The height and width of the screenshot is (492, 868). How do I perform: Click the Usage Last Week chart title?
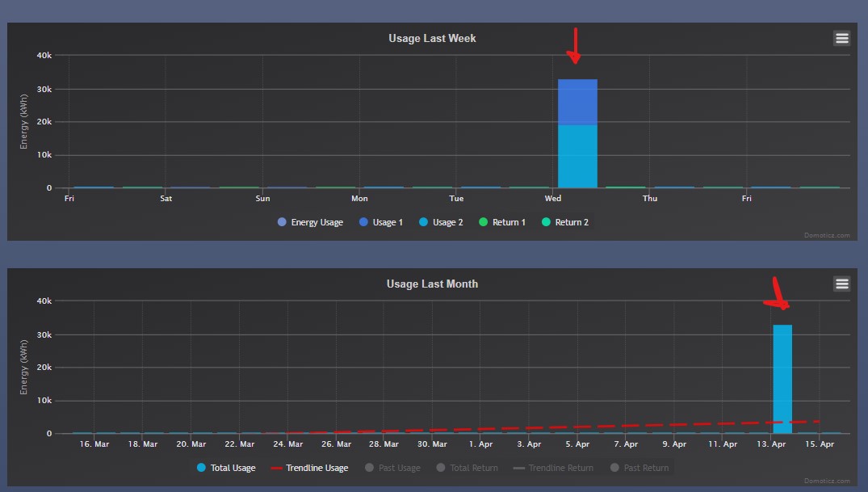click(x=432, y=38)
